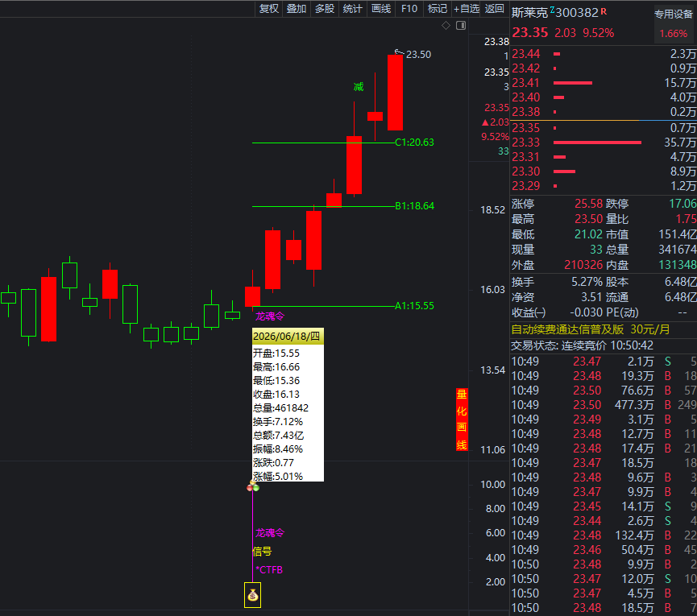Open the 叠加 overlay menu
The width and height of the screenshot is (697, 616).
tap(297, 8)
